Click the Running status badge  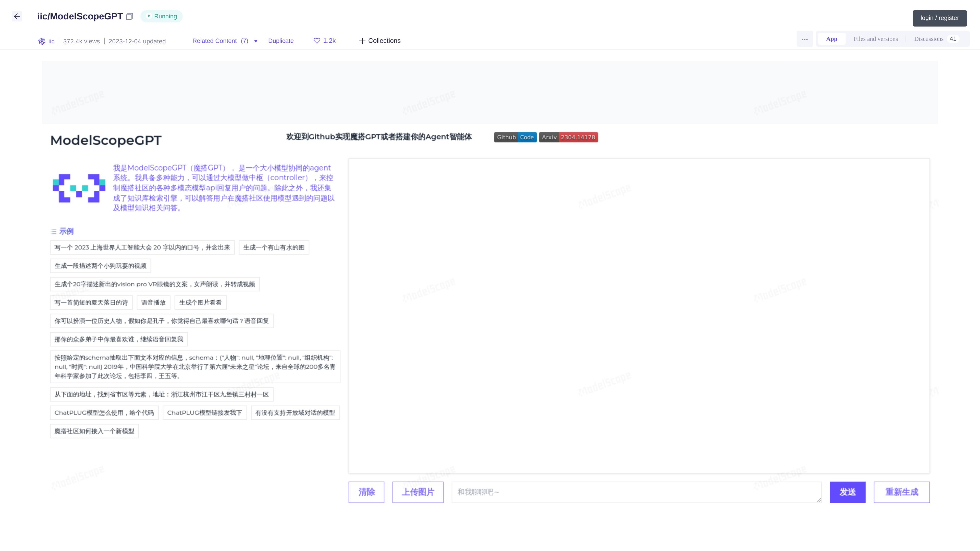click(162, 16)
